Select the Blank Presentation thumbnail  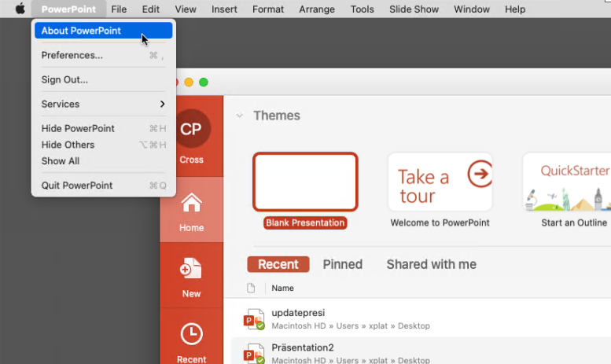point(305,182)
